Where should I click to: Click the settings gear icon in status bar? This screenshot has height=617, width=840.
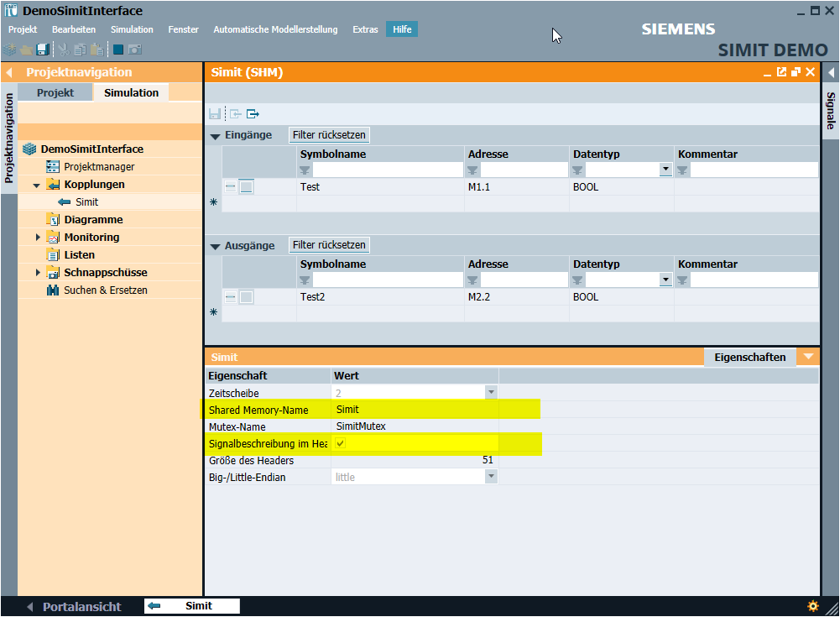pos(812,606)
